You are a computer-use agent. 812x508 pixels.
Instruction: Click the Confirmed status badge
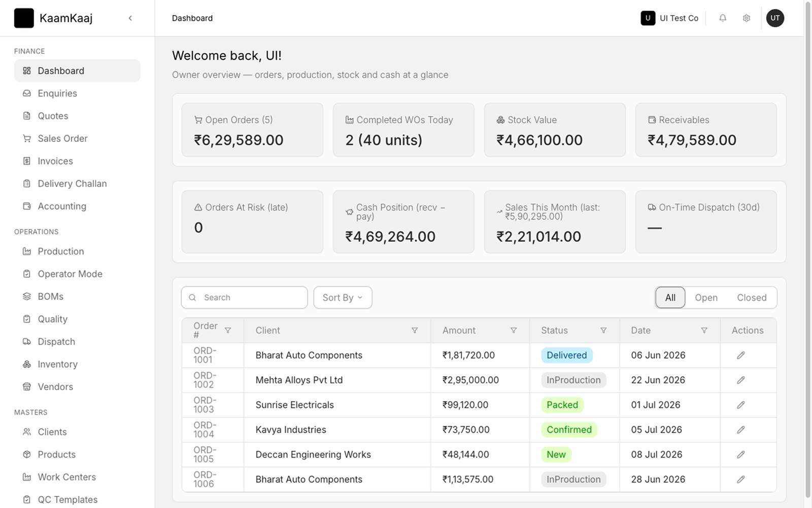(569, 430)
